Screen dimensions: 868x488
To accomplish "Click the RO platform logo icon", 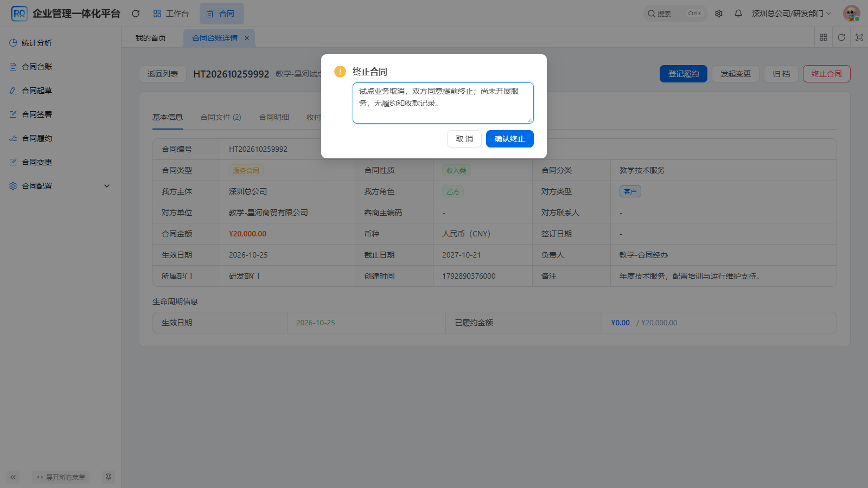I will [19, 14].
